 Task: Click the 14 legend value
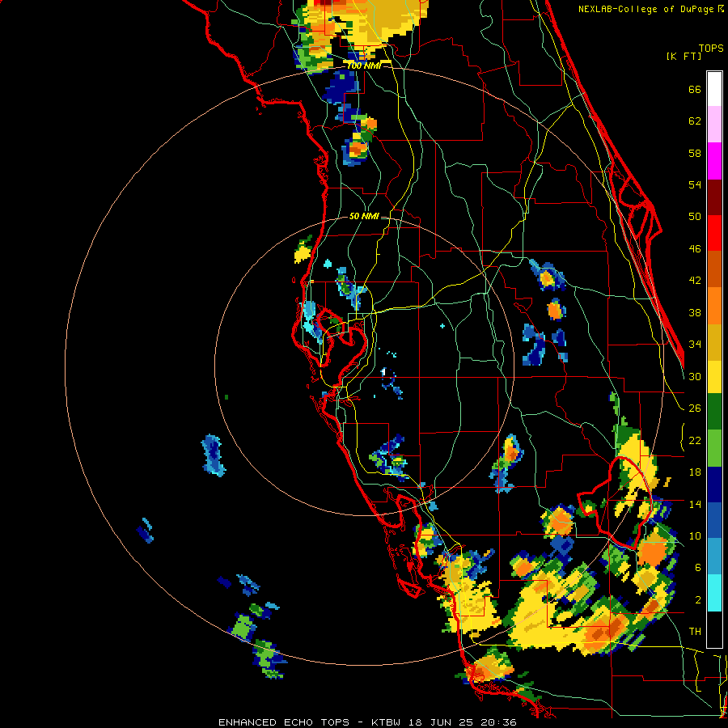point(695,504)
